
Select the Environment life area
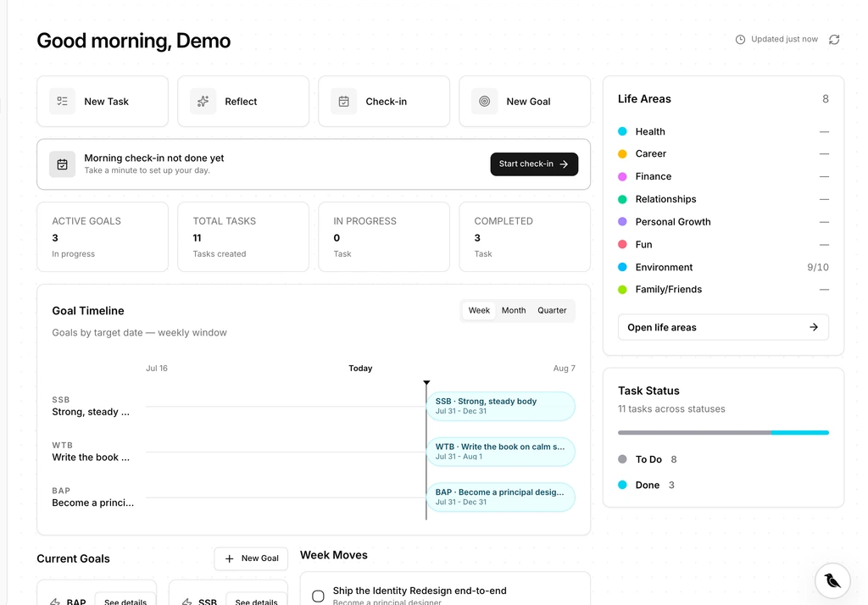723,268
